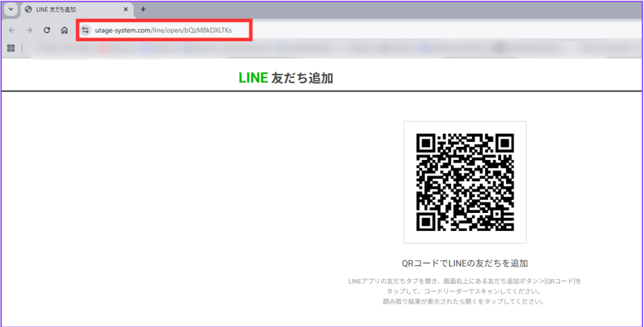Click the instruction line mentioning コードリーダー

pyautogui.click(x=465, y=291)
